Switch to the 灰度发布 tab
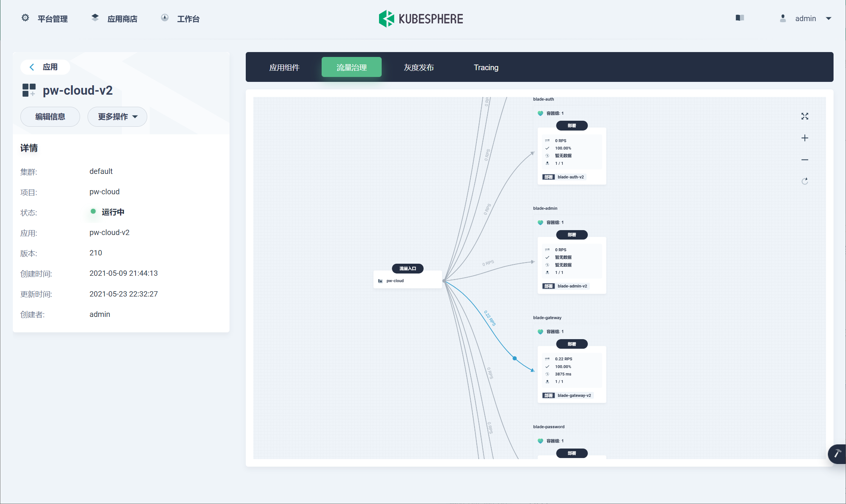This screenshot has height=504, width=846. tap(419, 68)
